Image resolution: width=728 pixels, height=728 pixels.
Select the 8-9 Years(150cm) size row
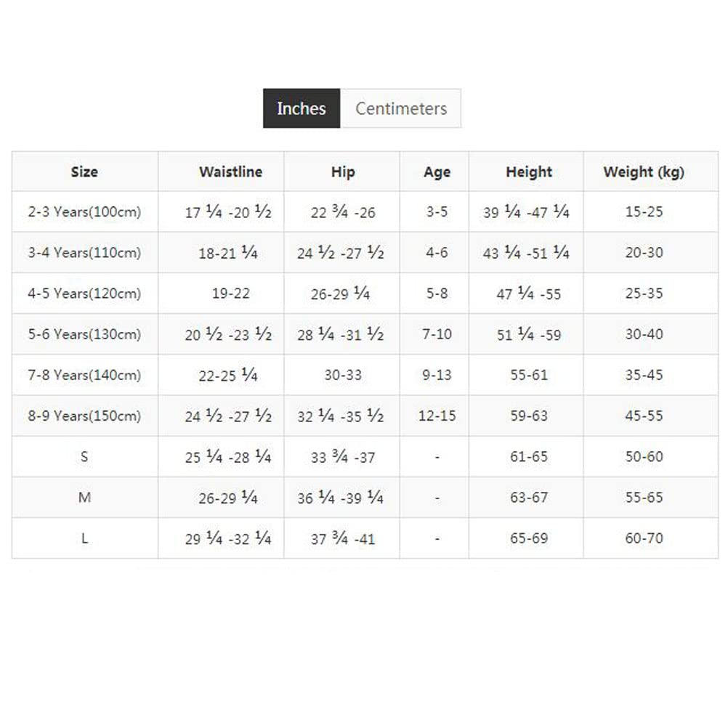tap(365, 416)
